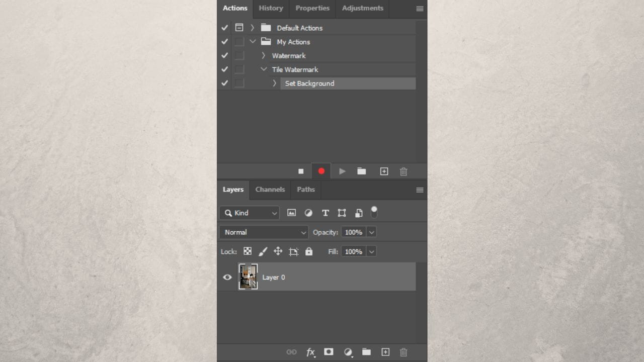
Task: Filter layers by type layers
Action: (325, 213)
